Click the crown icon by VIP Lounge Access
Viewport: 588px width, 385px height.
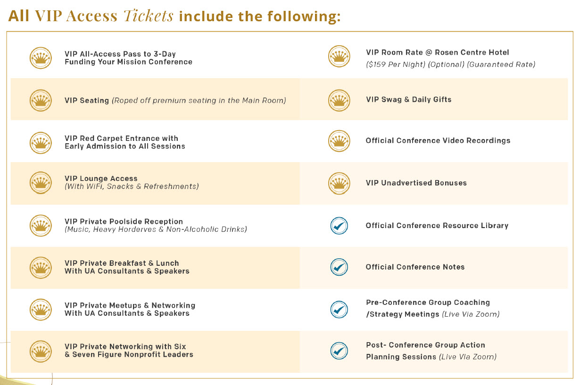tap(41, 182)
